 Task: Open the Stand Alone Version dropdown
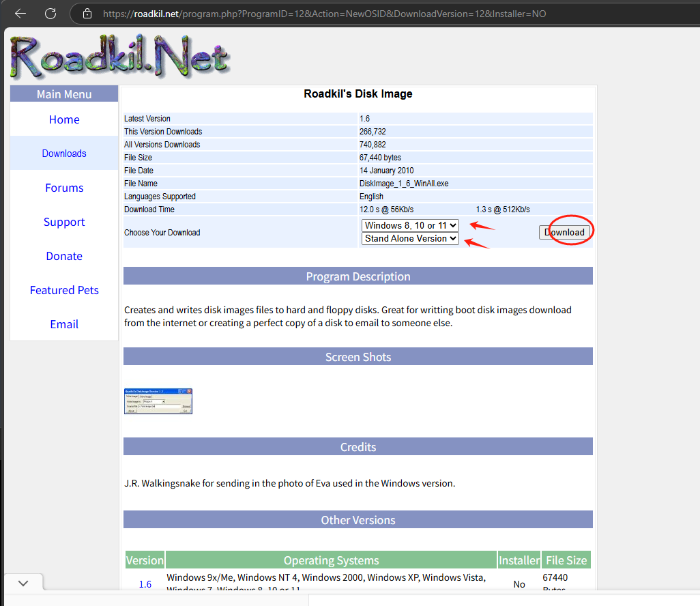pyautogui.click(x=410, y=239)
